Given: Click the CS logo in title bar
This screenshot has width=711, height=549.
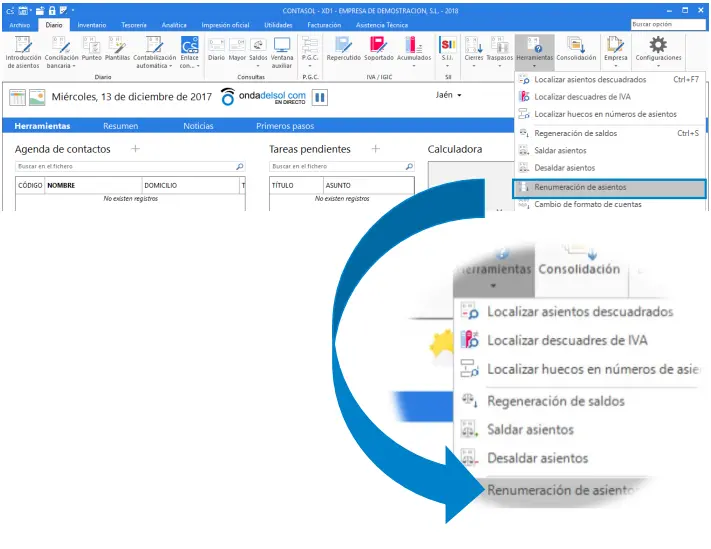Looking at the screenshot, I should [x=10, y=10].
